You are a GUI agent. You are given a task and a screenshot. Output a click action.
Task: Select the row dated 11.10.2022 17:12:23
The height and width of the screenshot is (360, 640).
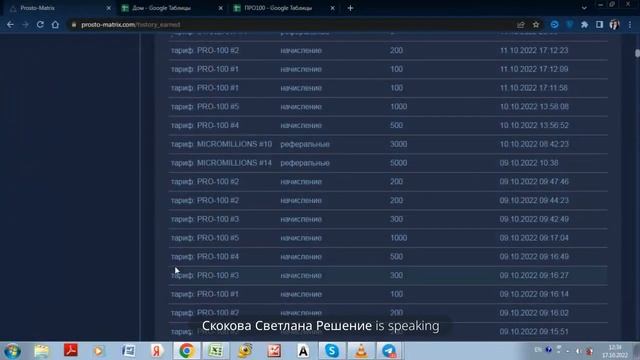[x=388, y=51]
